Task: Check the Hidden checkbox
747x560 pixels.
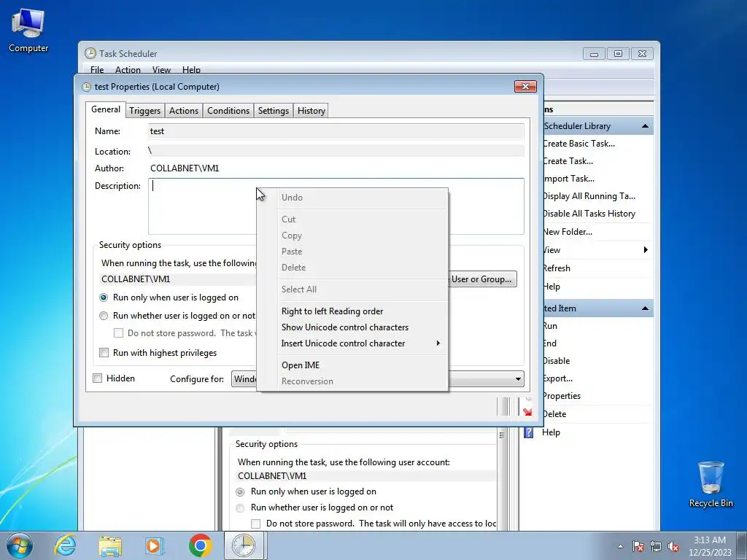Action: pos(98,378)
